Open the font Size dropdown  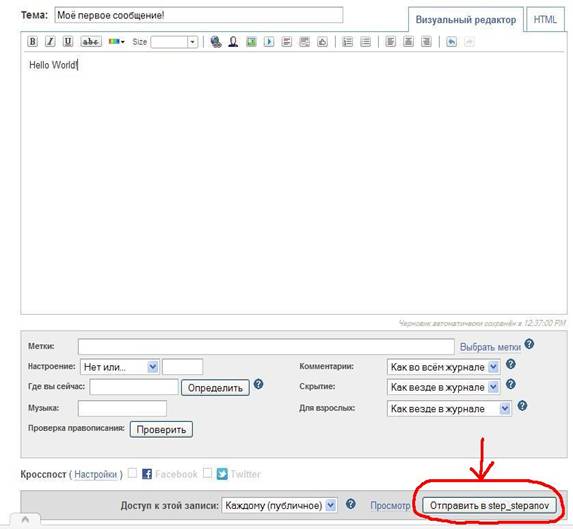click(x=174, y=42)
